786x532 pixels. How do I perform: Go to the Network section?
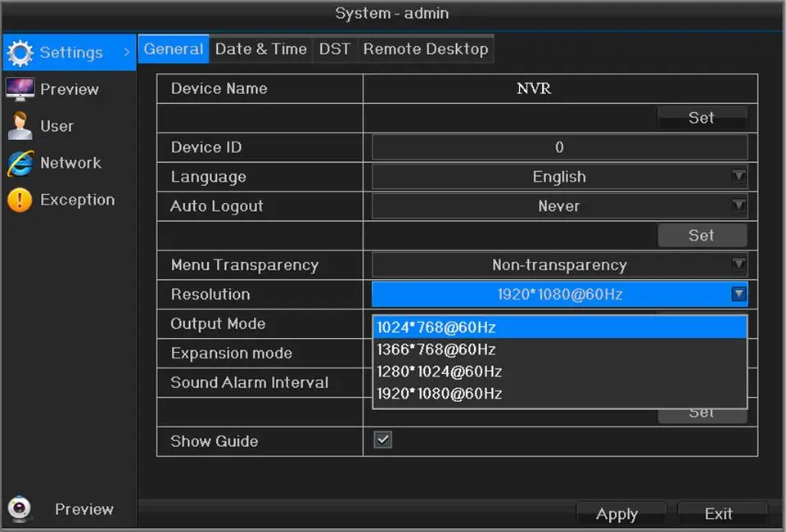70,163
